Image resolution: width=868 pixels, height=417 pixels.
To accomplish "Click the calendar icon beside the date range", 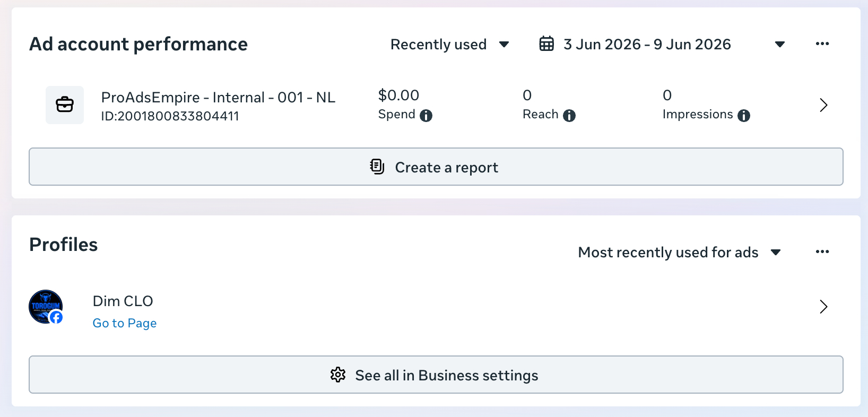I will pyautogui.click(x=546, y=44).
